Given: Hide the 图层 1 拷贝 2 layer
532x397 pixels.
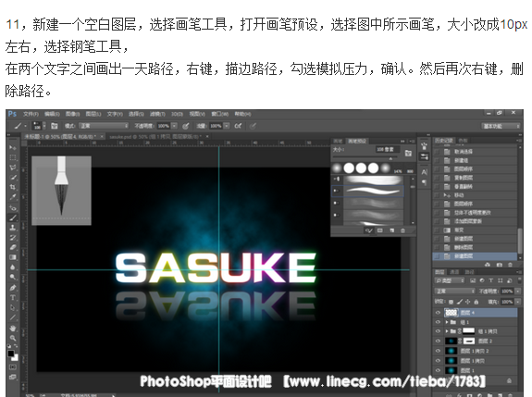Looking at the screenshot, I should click(438, 351).
